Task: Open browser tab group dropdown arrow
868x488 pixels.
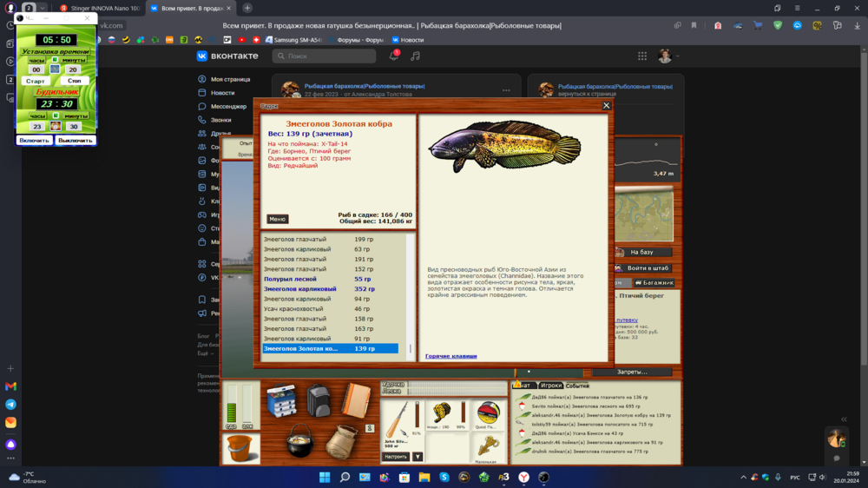Action: point(43,8)
